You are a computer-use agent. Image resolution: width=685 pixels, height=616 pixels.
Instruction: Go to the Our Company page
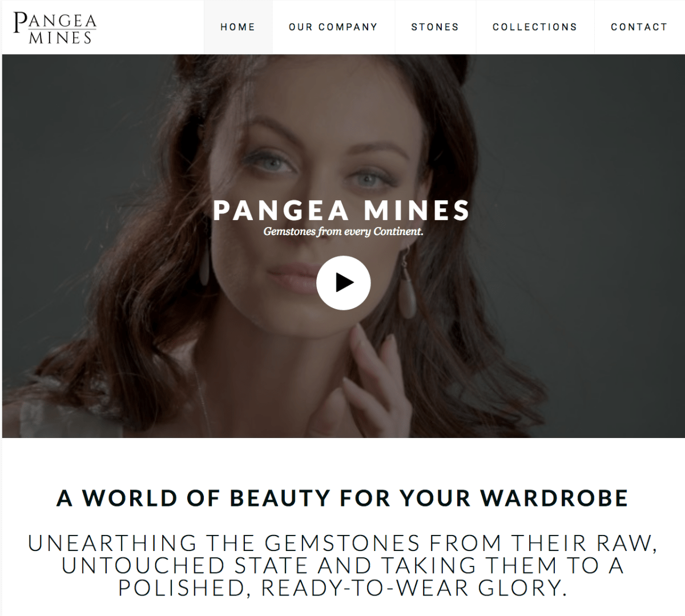click(x=333, y=27)
